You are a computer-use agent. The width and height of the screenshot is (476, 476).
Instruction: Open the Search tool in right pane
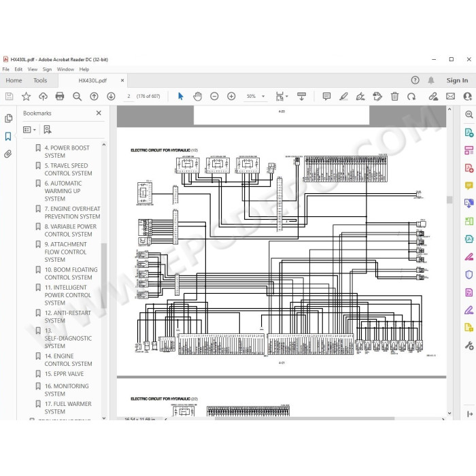coord(469,114)
